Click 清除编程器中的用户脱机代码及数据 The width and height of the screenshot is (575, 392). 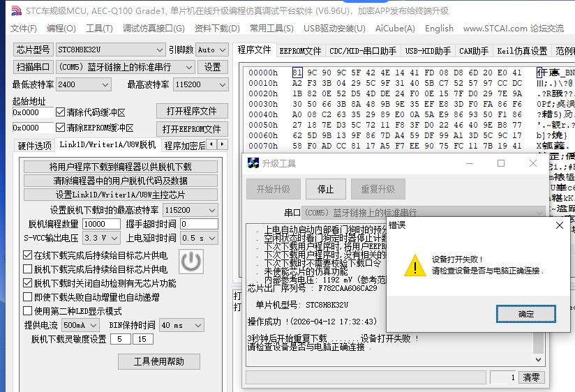tap(121, 181)
